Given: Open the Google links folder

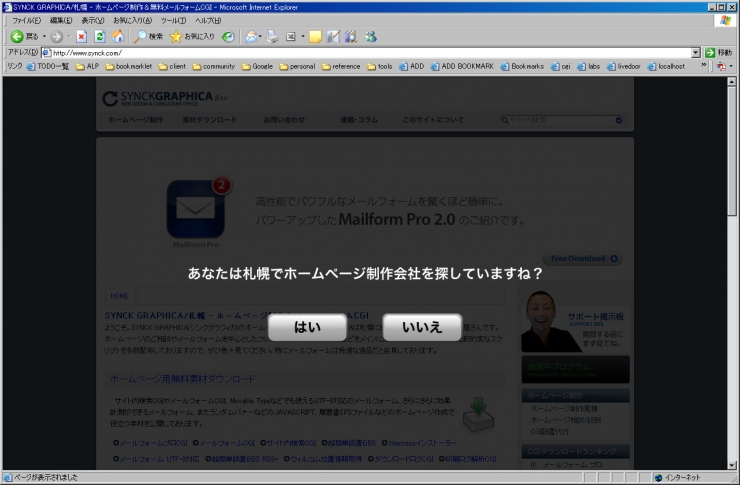Looking at the screenshot, I should click(257, 67).
